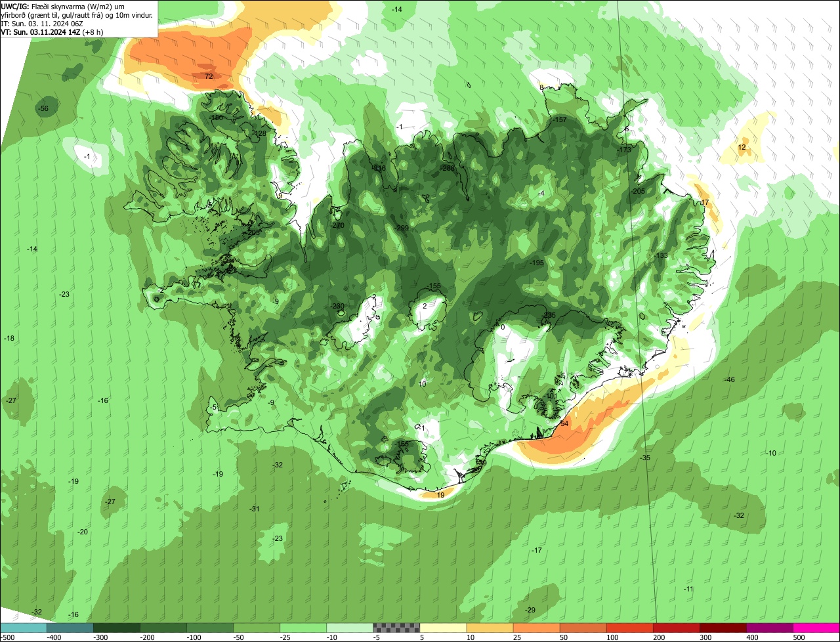The image size is (840, 642).
Task: Click the map value '8' at the north coast
Action: pyautogui.click(x=541, y=87)
